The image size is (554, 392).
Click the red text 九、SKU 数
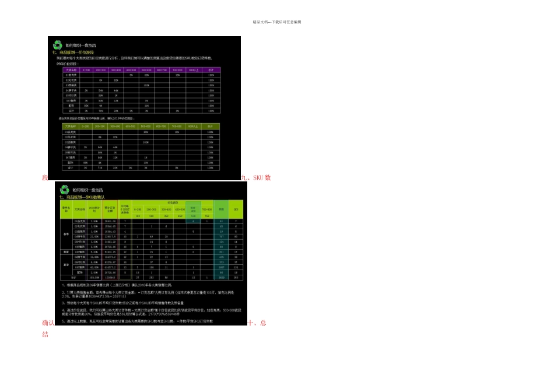[x=256, y=177]
